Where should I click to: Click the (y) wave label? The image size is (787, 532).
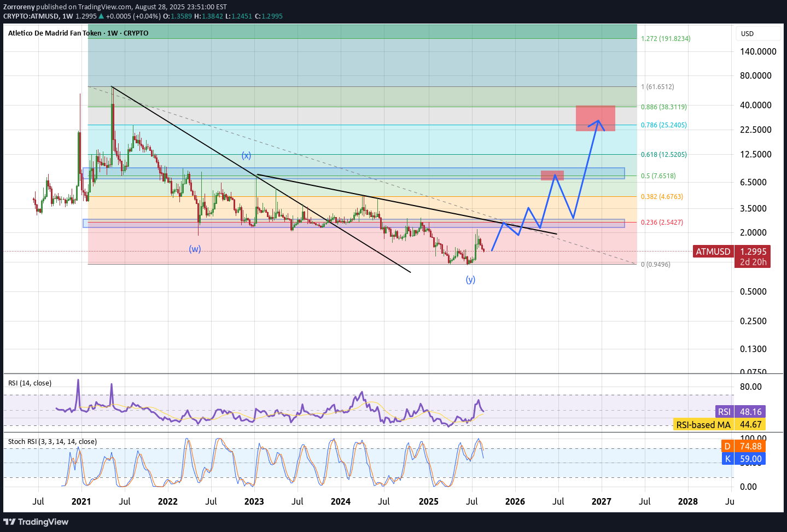point(470,279)
